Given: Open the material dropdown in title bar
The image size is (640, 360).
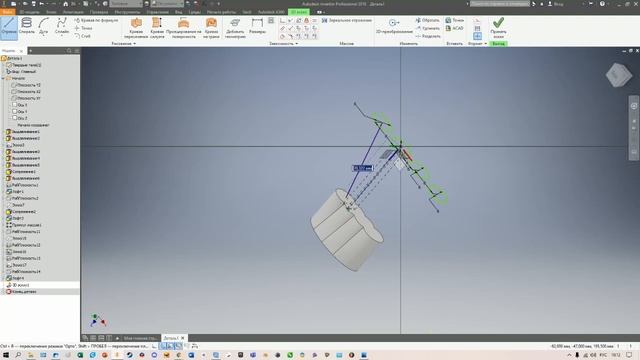Looking at the screenshot, I should tap(126, 4).
